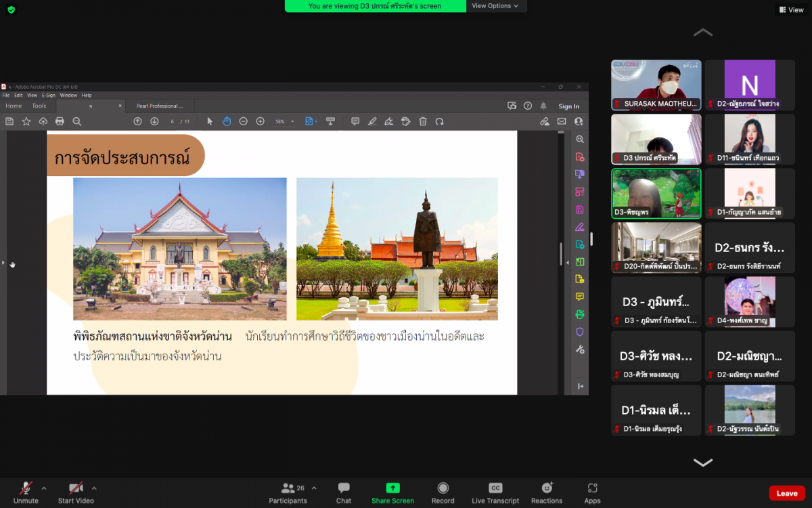The image size is (812, 508).
Task: Open the Edit menu in Acrobat
Action: click(19, 96)
